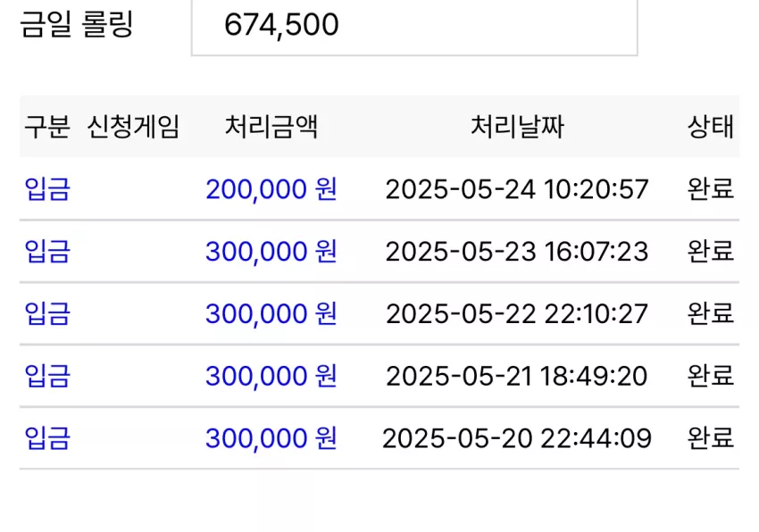The height and width of the screenshot is (532, 759).
Task: Open the 입금 link dated 2025-05-20
Action: tap(47, 438)
